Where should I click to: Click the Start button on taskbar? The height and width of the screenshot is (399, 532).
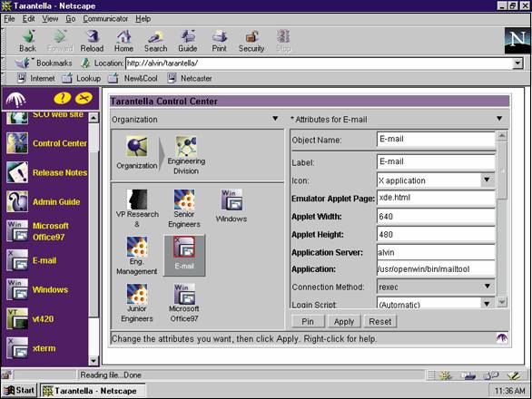[x=19, y=391]
